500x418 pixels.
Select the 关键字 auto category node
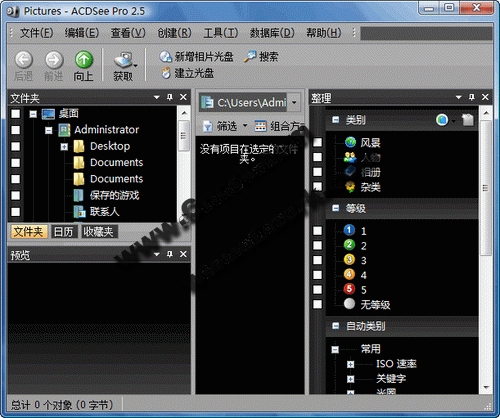click(x=391, y=379)
